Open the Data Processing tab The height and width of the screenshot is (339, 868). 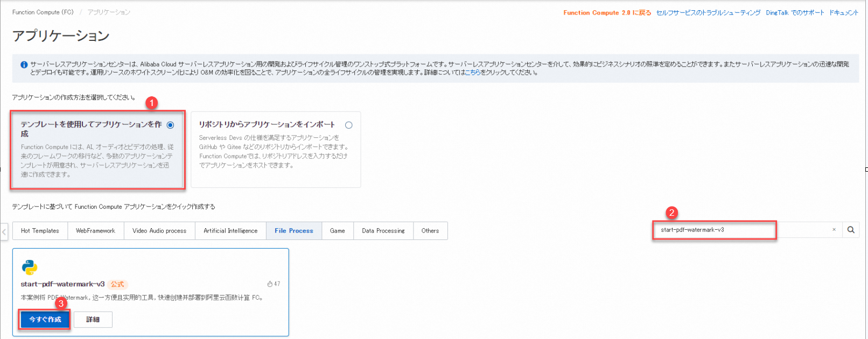383,231
